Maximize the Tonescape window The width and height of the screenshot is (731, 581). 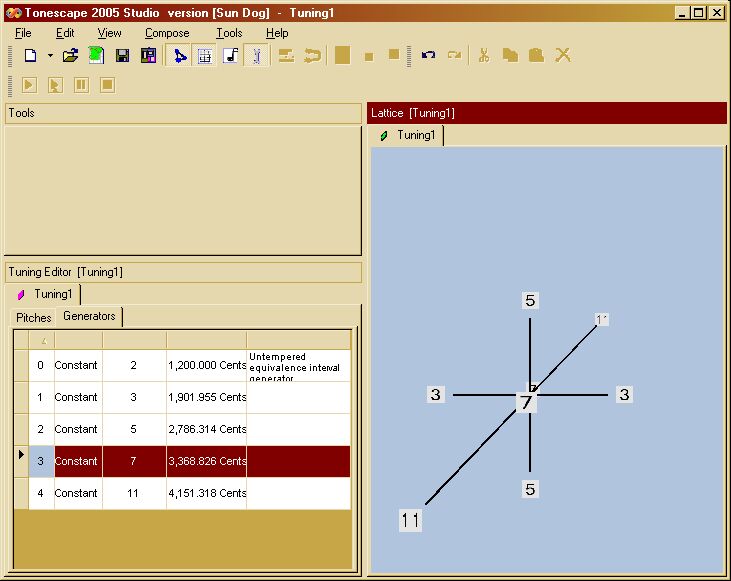(x=698, y=13)
